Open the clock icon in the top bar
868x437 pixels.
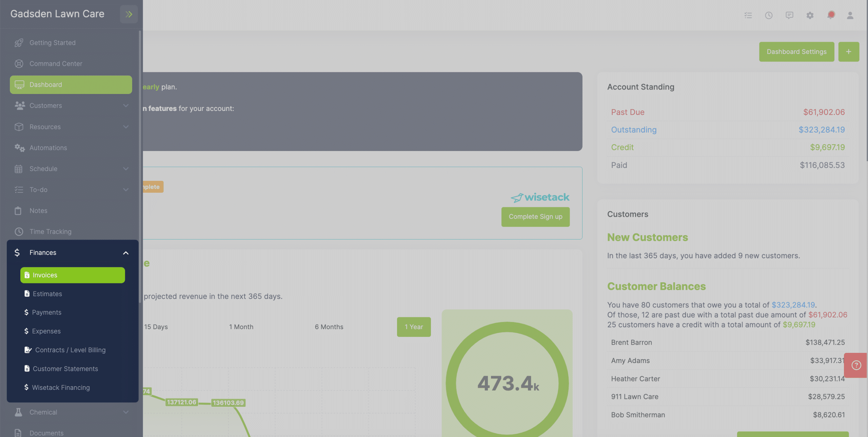point(769,15)
